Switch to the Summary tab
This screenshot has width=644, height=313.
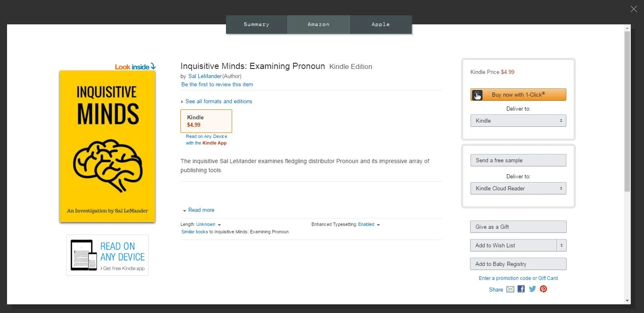point(257,24)
